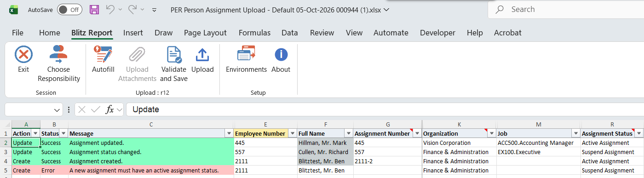Screen dimensions: 644x178
Task: Click in the Search box
Action: coord(566,9)
